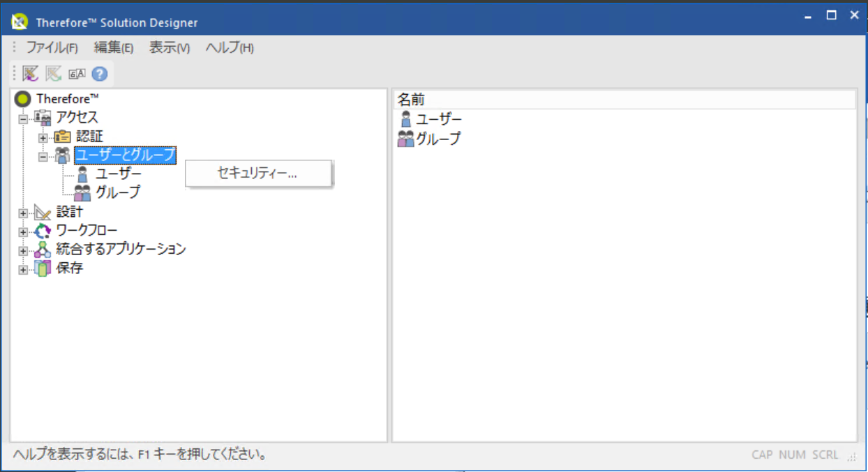Click the first toolbar design icon
Viewport: 868px width, 472px height.
tap(30, 73)
